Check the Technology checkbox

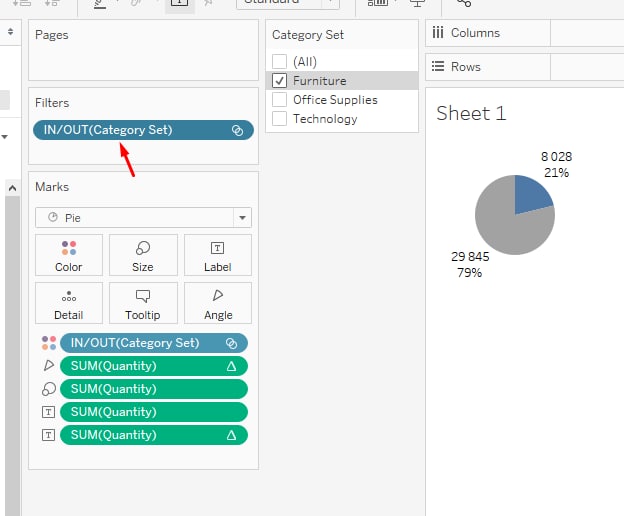coord(279,119)
